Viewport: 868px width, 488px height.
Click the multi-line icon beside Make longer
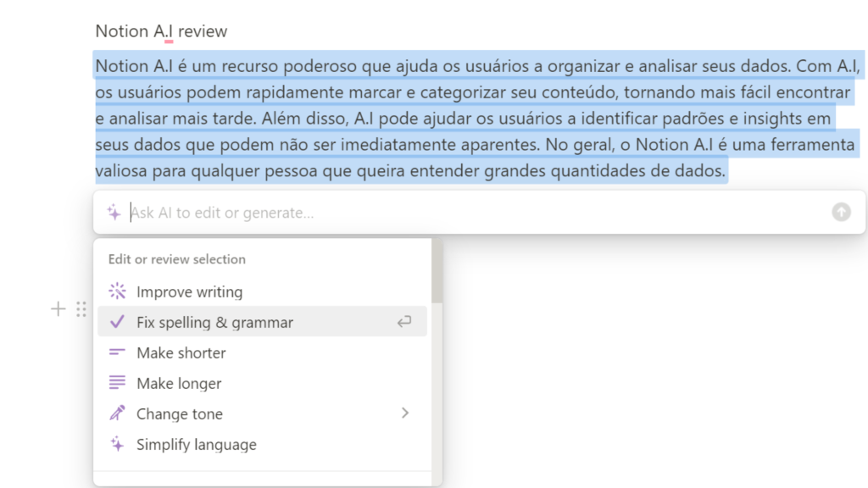pos(116,383)
